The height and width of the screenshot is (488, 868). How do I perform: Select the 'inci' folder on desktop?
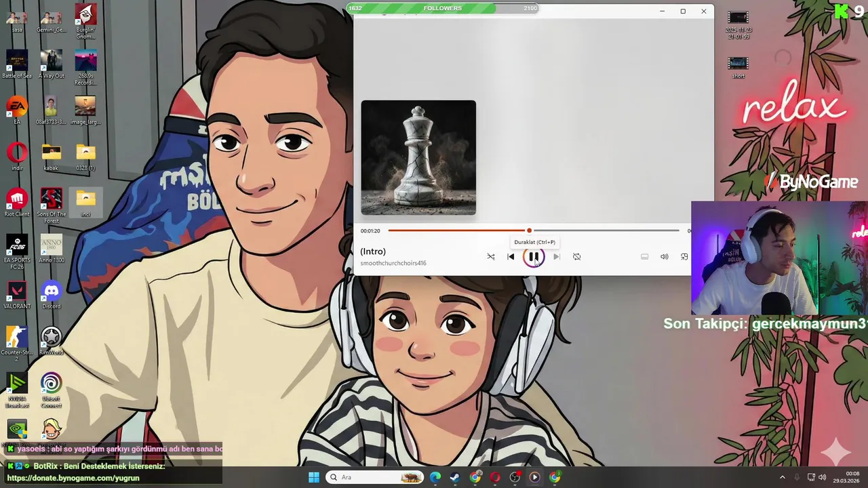(85, 203)
